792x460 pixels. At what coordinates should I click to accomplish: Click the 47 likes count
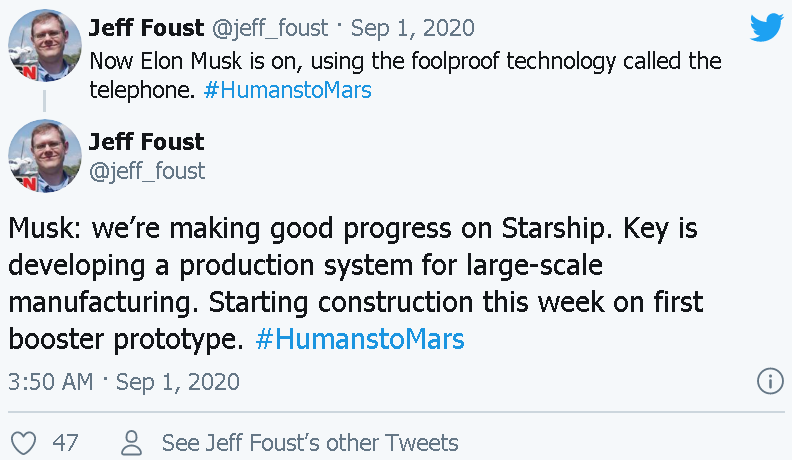(65, 442)
